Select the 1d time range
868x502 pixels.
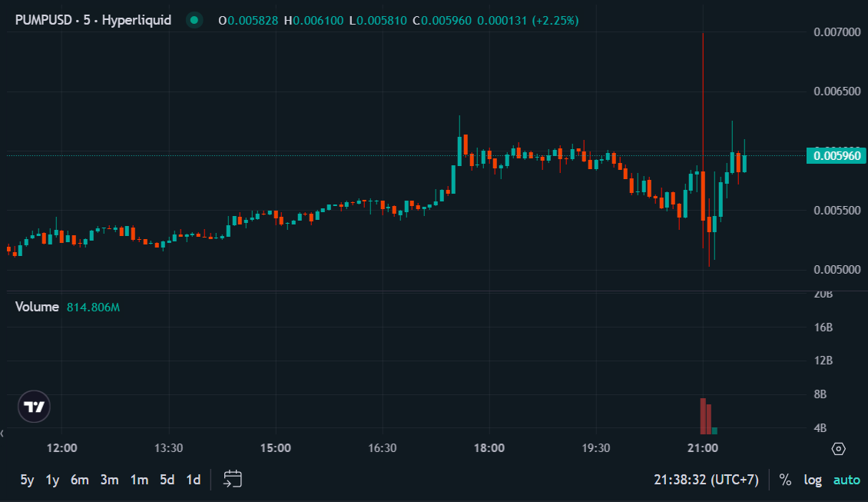pos(194,480)
